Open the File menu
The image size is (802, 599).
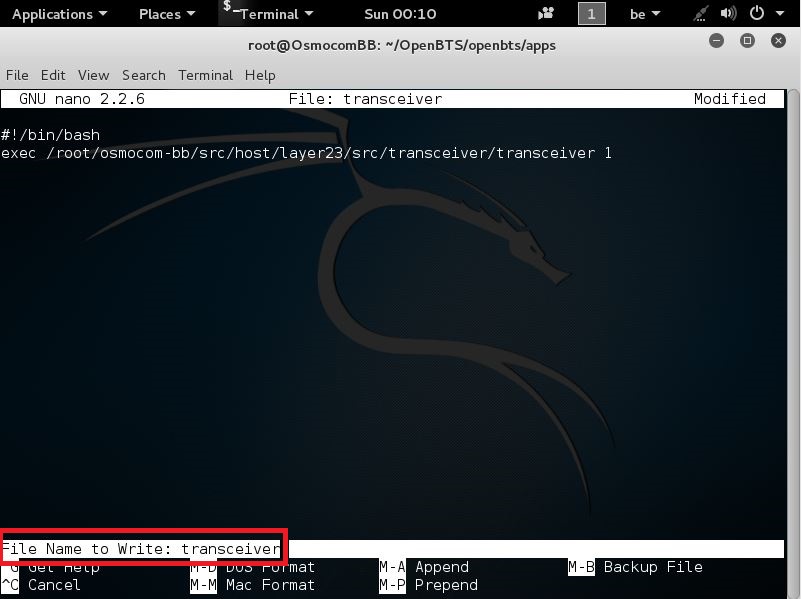point(17,75)
